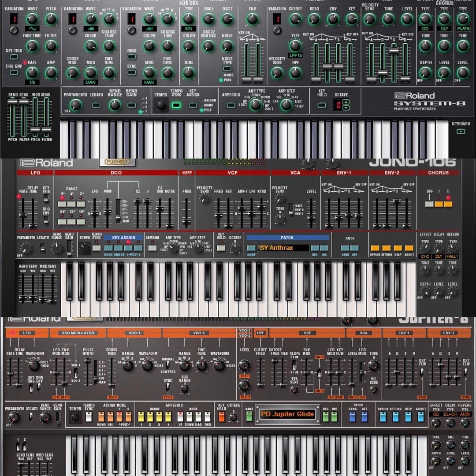This screenshot has width=476, height=476.
Task: Toggle the System-8 KEYBOARD display icon
Action: (x=461, y=131)
